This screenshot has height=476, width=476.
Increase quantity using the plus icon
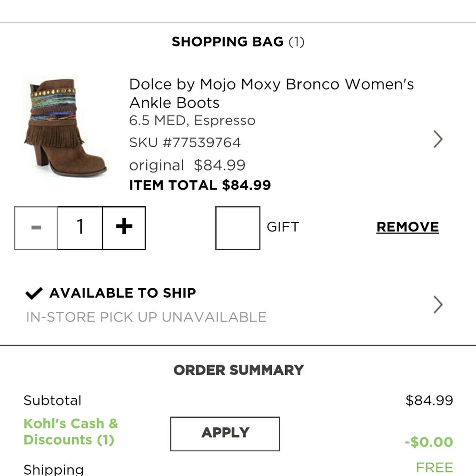124,227
